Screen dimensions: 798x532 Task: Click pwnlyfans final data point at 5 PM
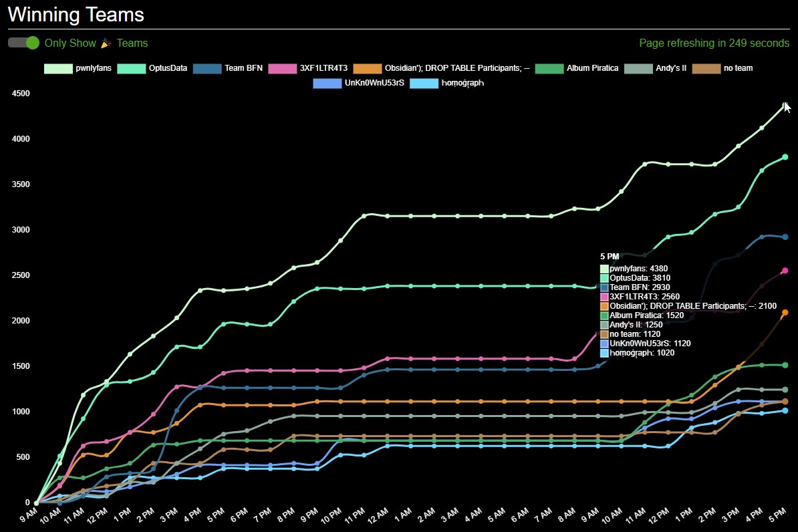785,105
